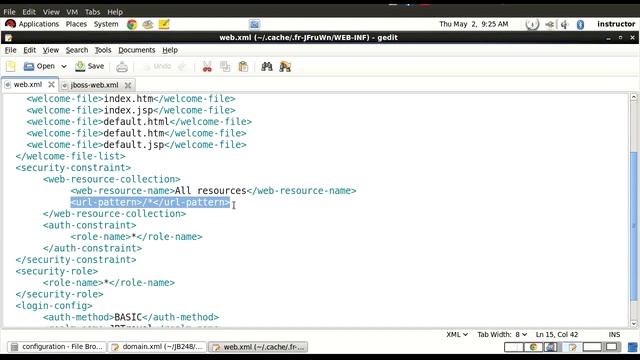Open the System menu in top panel
This screenshot has height=360, width=640.
pos(106,24)
